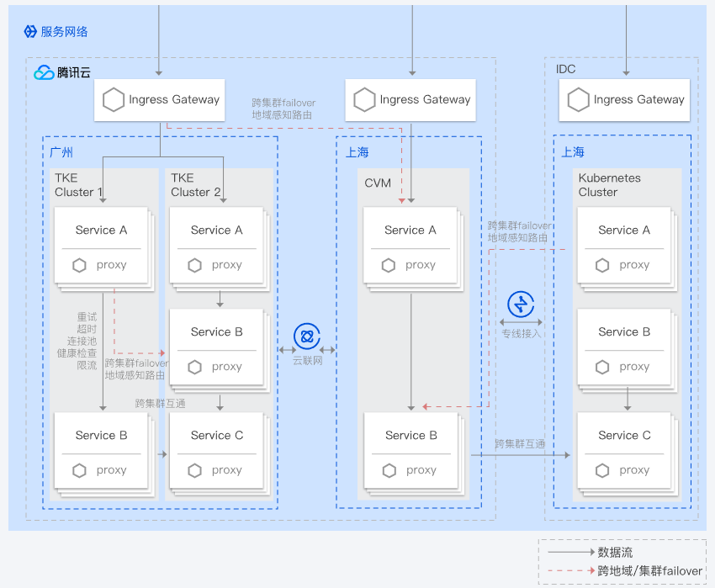Click the 服务网络 title text
Screen dimensions: 715x588
point(64,31)
